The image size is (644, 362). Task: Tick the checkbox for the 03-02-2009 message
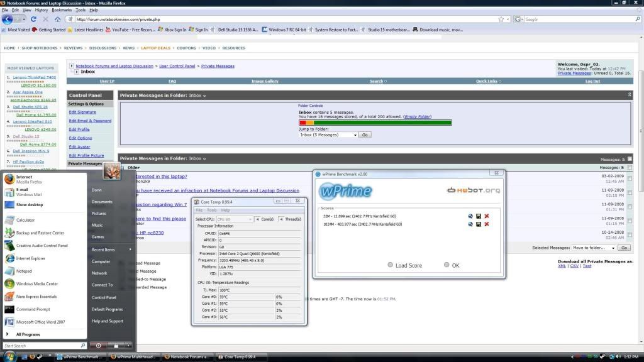coord(630,178)
